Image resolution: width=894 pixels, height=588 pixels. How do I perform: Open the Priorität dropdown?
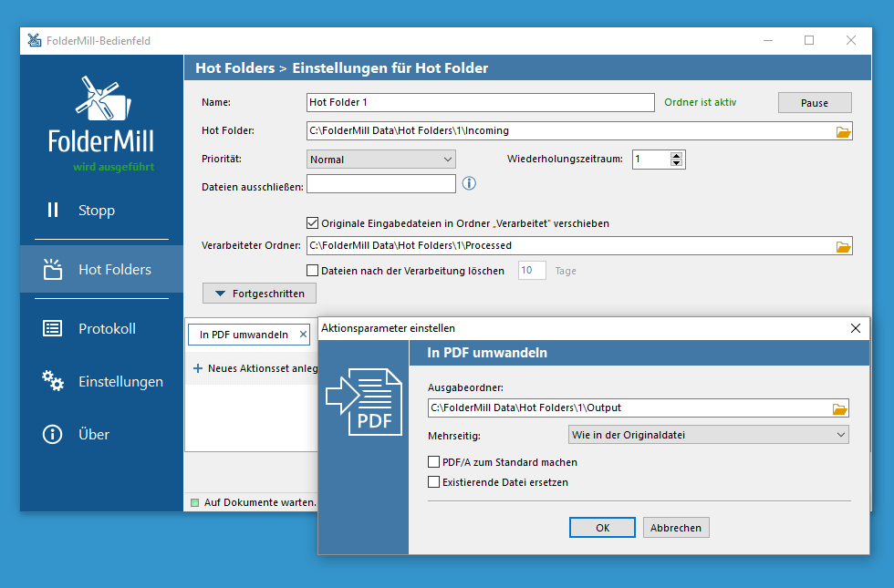pyautogui.click(x=381, y=160)
